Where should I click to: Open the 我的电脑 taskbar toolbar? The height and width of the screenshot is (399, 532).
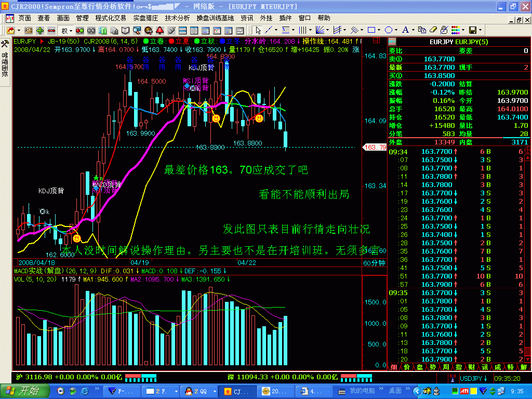click(x=362, y=391)
